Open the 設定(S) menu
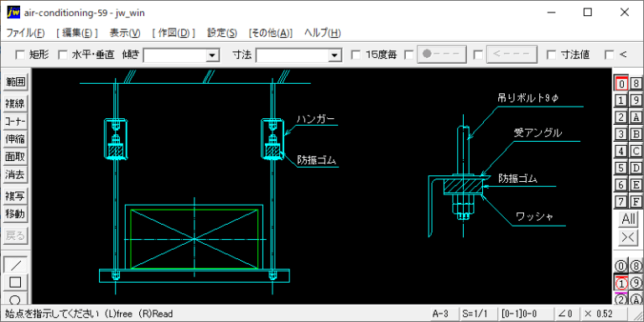 tap(222, 34)
